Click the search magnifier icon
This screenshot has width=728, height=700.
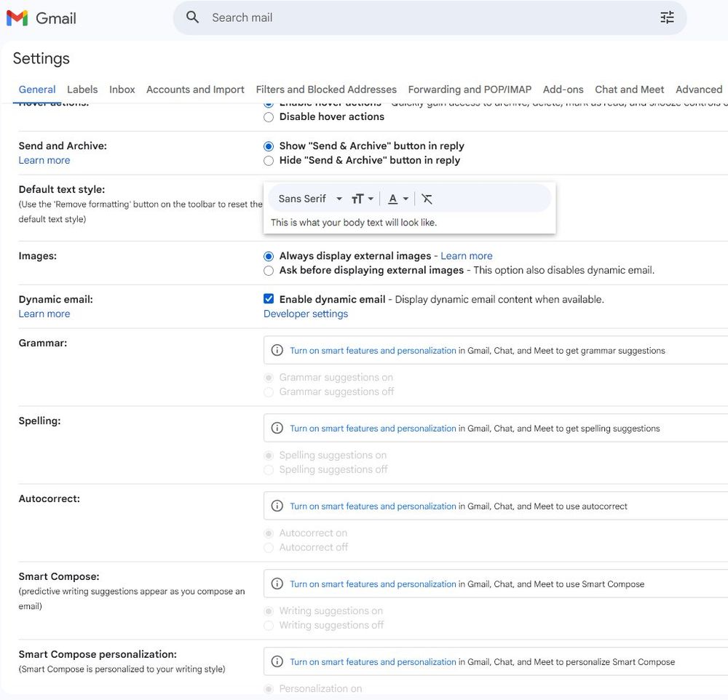click(x=192, y=17)
